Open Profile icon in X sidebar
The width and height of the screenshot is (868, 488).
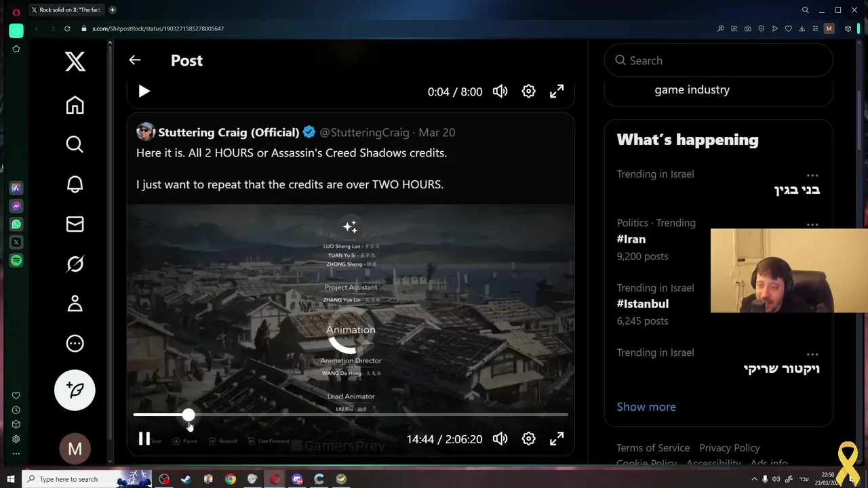(75, 304)
